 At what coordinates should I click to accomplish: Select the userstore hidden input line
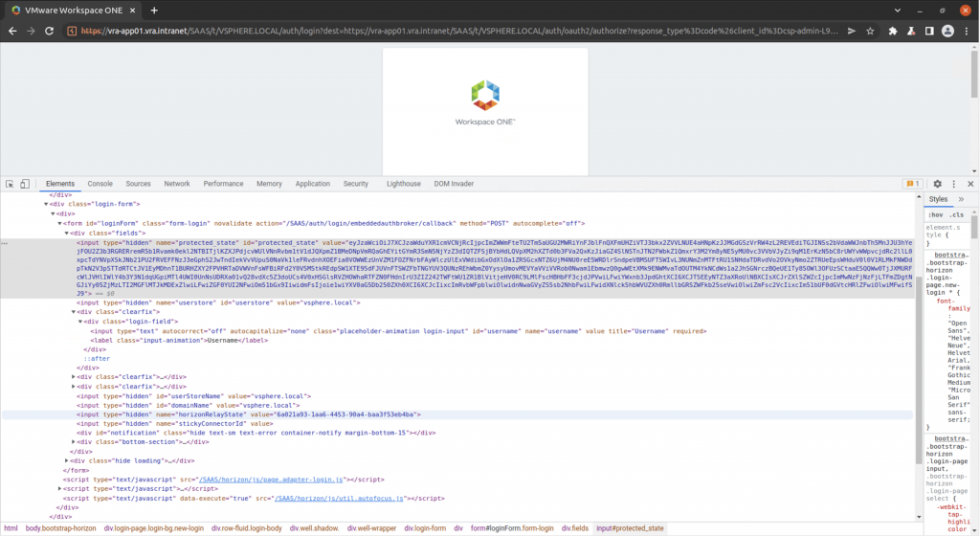pyautogui.click(x=218, y=303)
